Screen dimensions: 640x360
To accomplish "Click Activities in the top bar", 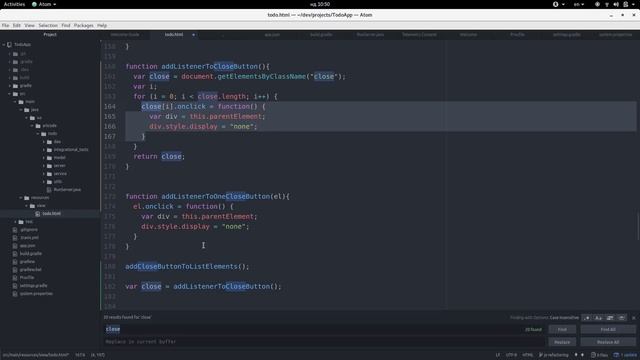I will coord(14,4).
